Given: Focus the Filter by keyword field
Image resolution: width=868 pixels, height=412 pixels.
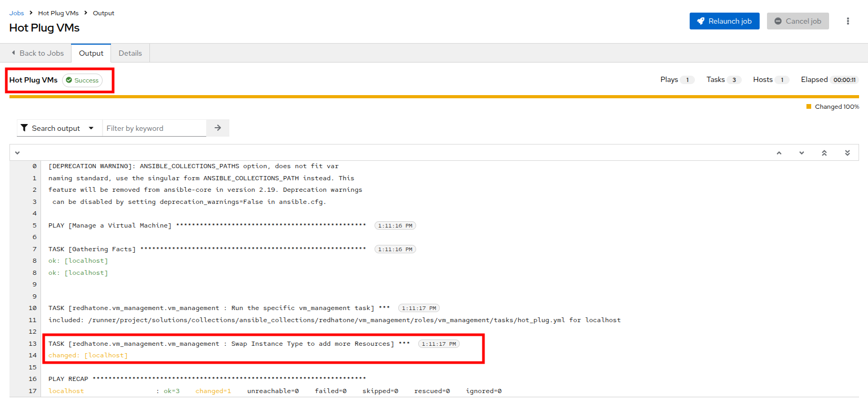Looking at the screenshot, I should click(x=154, y=128).
